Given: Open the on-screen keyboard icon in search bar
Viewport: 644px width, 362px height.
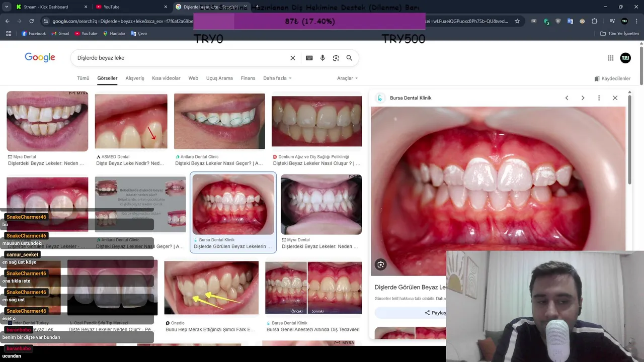Looking at the screenshot, I should (309, 58).
